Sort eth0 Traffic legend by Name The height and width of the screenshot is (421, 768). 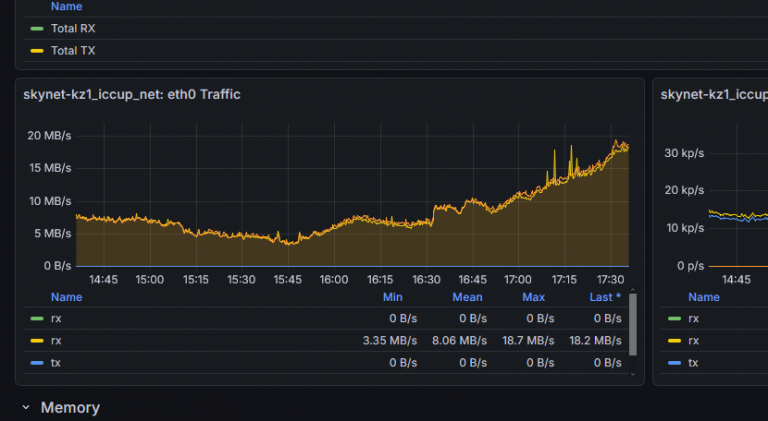click(66, 297)
